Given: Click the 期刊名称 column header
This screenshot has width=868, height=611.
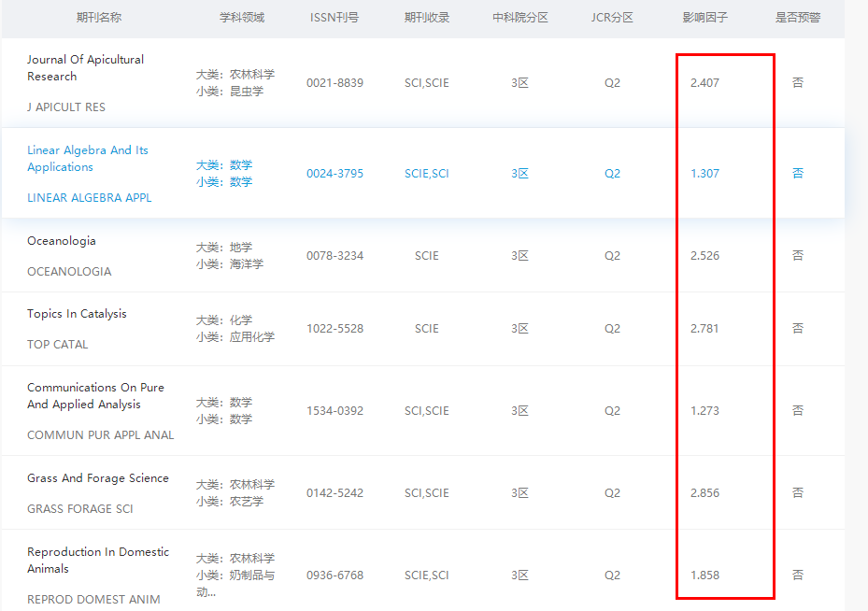Looking at the screenshot, I should click(99, 18).
